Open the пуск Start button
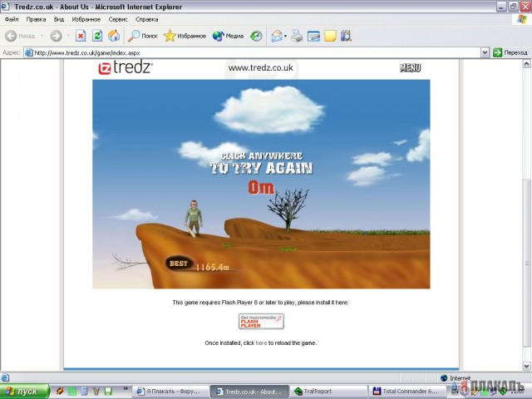 (24, 392)
